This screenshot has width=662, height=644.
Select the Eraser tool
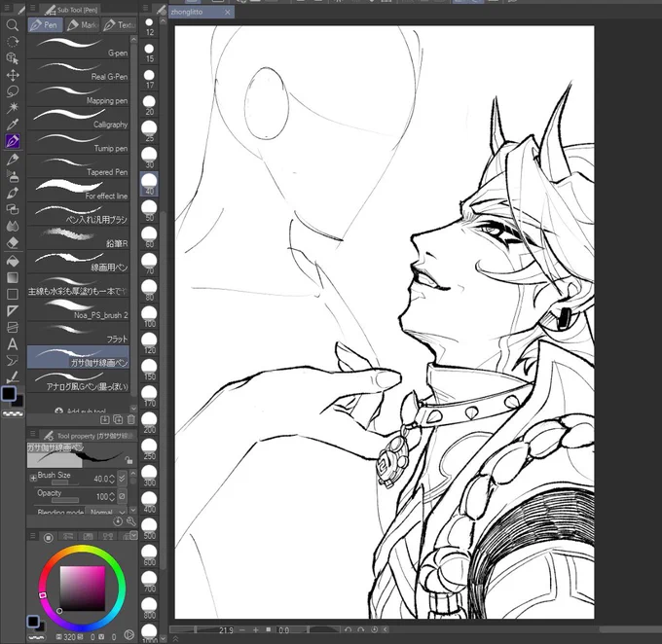(x=13, y=243)
